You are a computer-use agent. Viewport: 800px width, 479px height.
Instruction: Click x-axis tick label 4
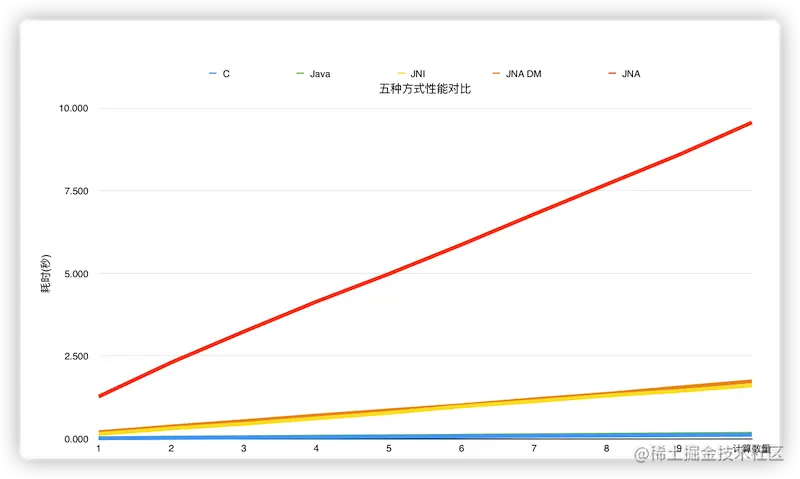tap(316, 448)
